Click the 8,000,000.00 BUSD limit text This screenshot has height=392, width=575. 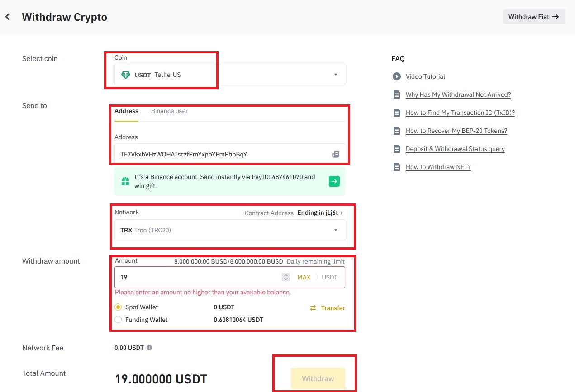coord(228,261)
